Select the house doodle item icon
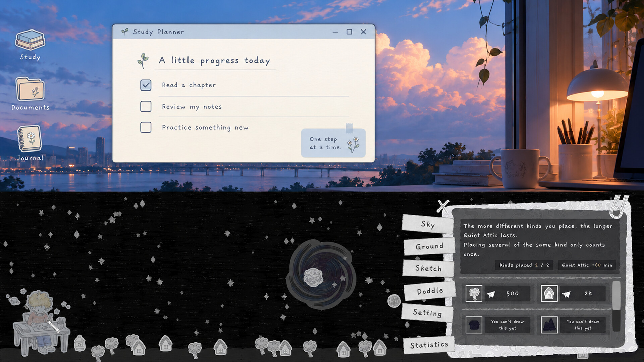644x362 pixels. point(549,294)
